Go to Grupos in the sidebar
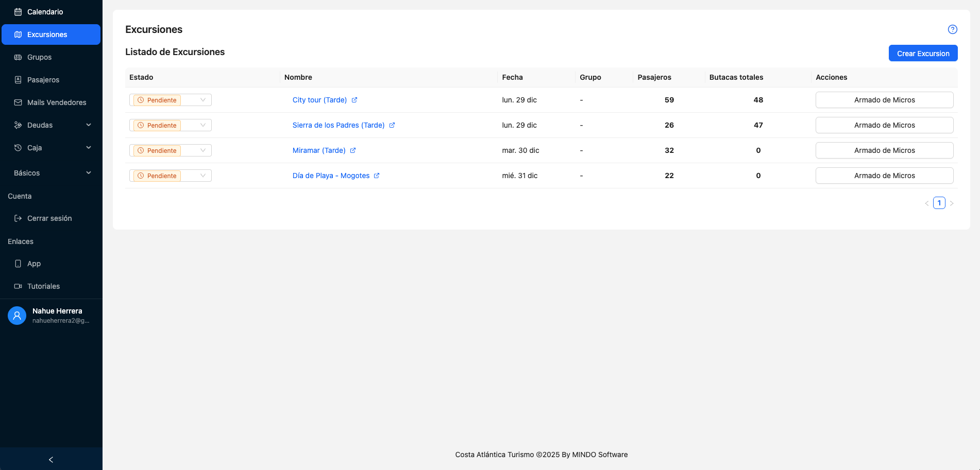This screenshot has width=980, height=470. [40, 57]
